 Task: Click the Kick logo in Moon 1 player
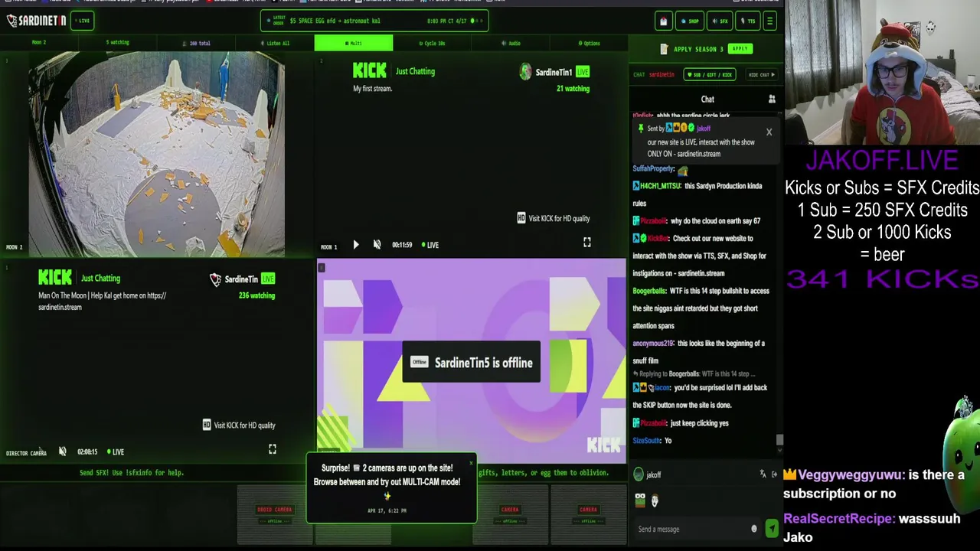369,71
